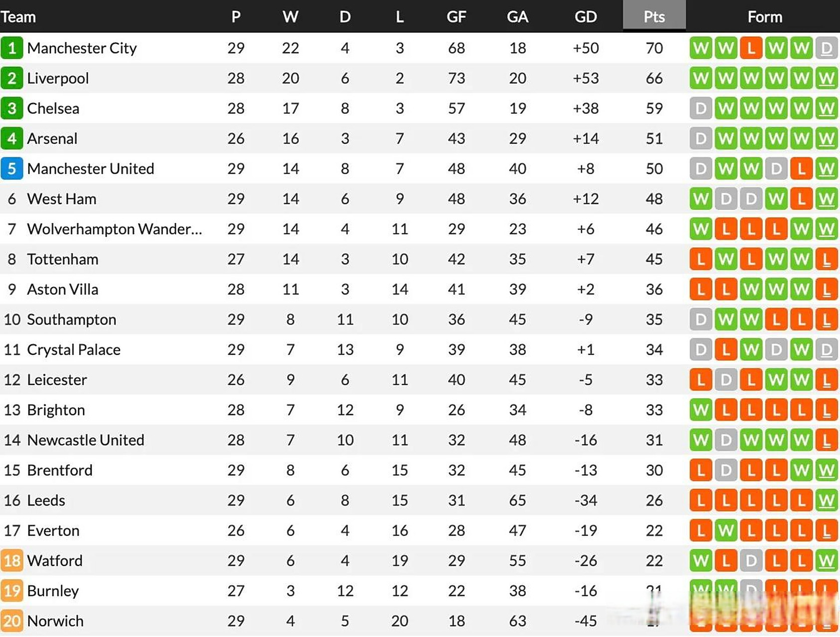This screenshot has height=637, width=840.
Task: Click the GF column header
Action: [x=456, y=17]
